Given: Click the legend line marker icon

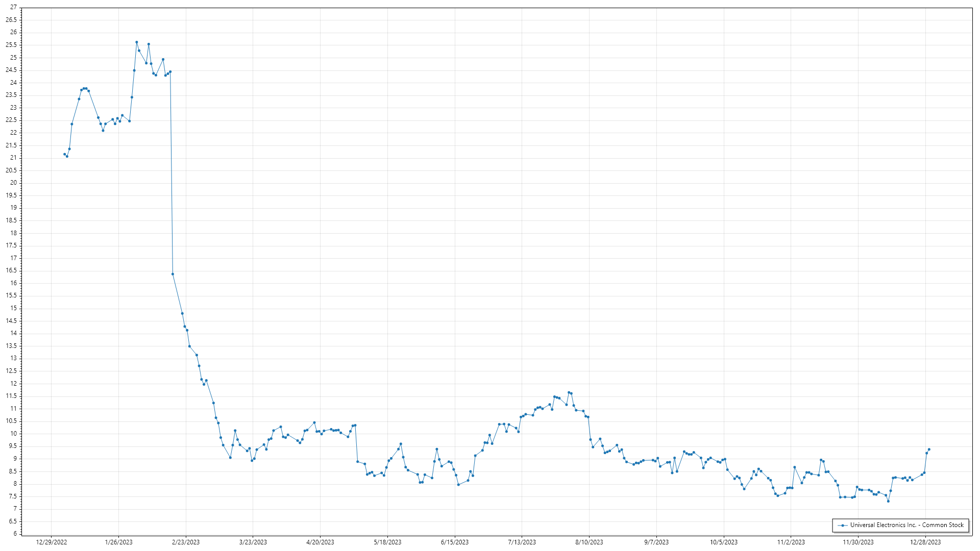Looking at the screenshot, I should coord(842,525).
